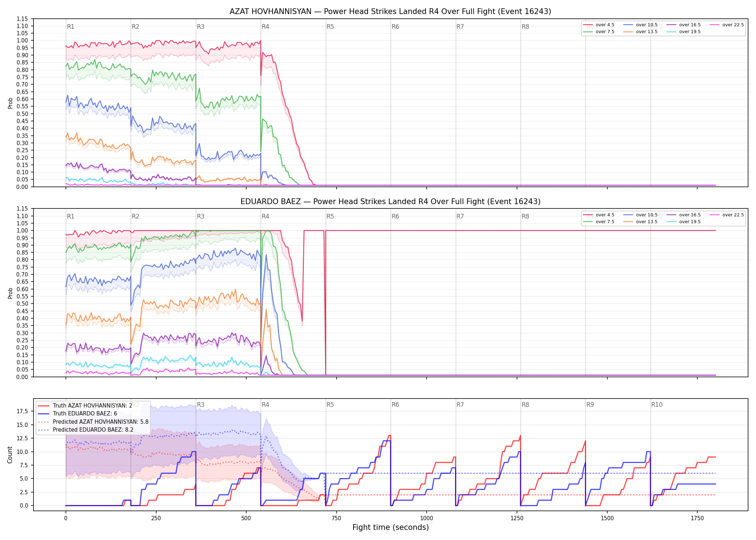
Task: Click the 'Fight time (seconds)' axis label
Action: 391,527
